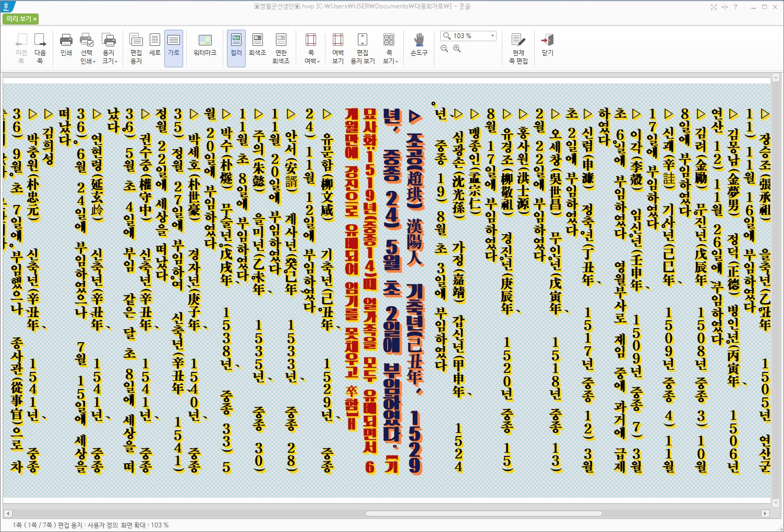Choose 현재 쪽 편집 edit current page

pyautogui.click(x=518, y=48)
